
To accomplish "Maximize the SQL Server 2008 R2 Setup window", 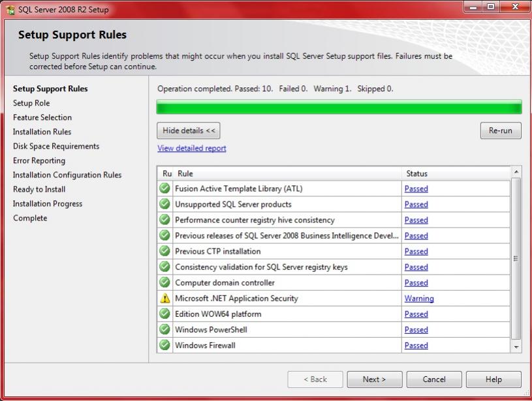I will pyautogui.click(x=491, y=7).
